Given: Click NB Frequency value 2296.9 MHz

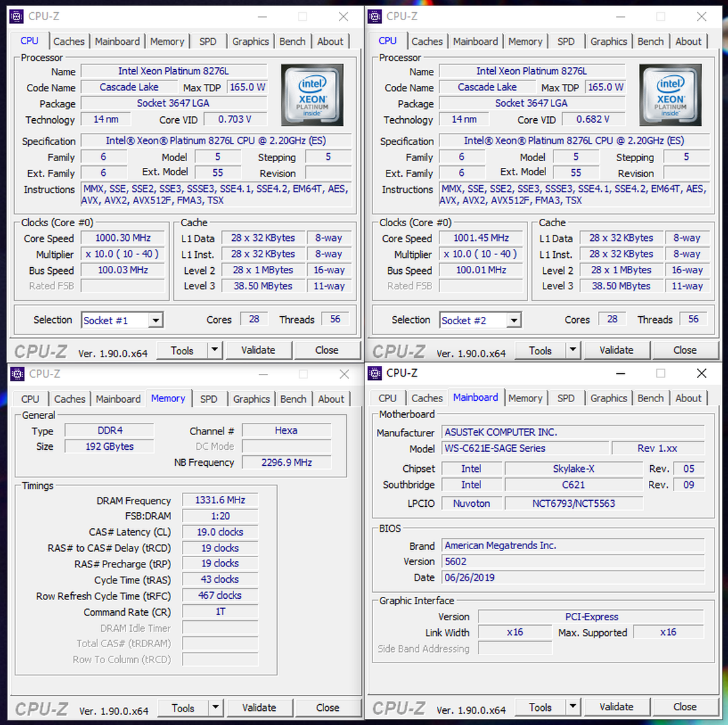Looking at the screenshot, I should [287, 462].
